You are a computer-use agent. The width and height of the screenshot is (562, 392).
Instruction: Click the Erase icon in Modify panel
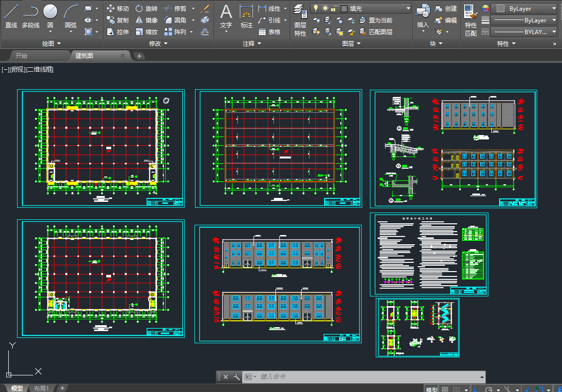pyautogui.click(x=205, y=8)
